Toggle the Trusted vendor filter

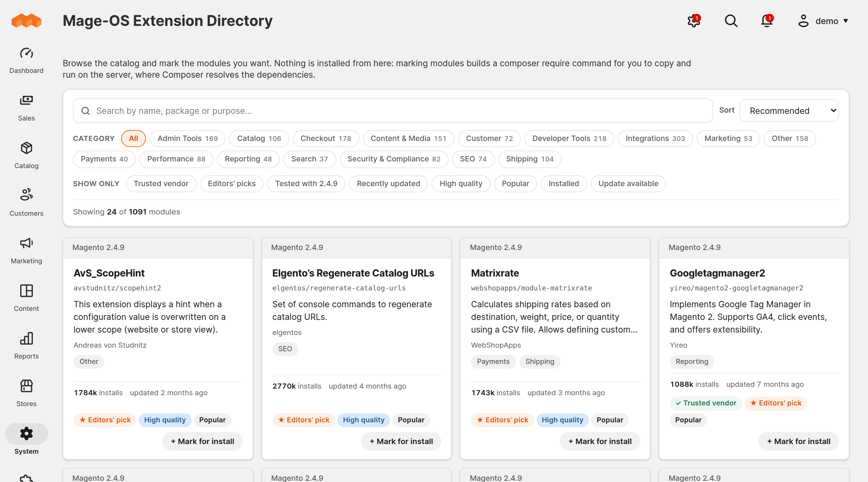[x=161, y=183]
